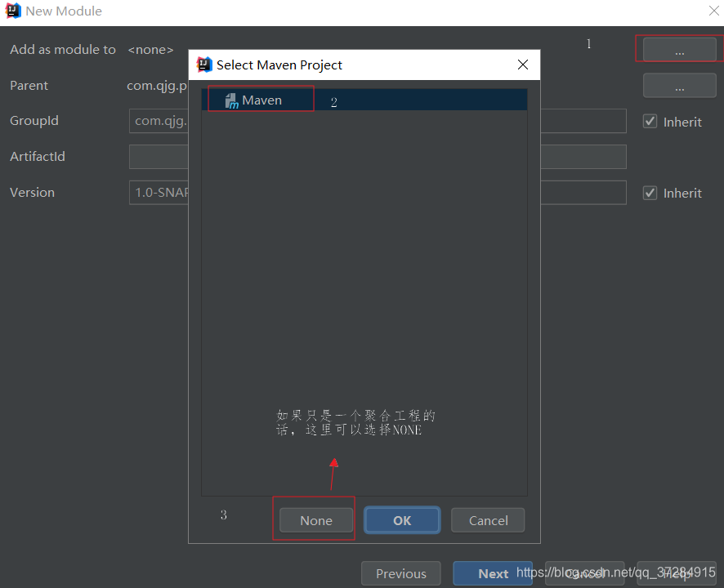Close the Select Maven Project dialog
The width and height of the screenshot is (724, 588).
(x=523, y=65)
